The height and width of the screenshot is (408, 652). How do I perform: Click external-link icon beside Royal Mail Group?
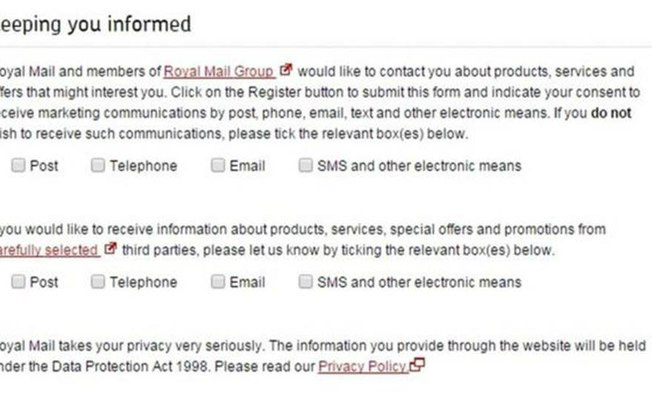286,71
